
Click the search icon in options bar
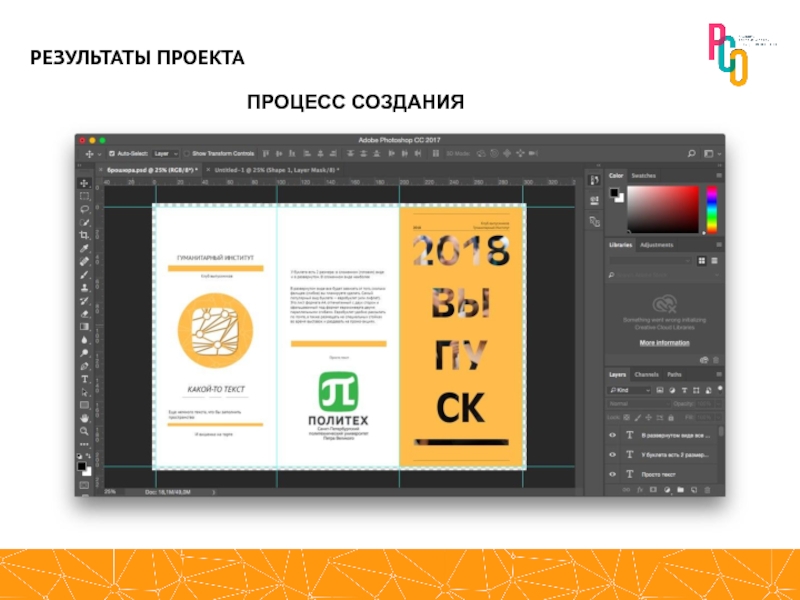coord(691,154)
